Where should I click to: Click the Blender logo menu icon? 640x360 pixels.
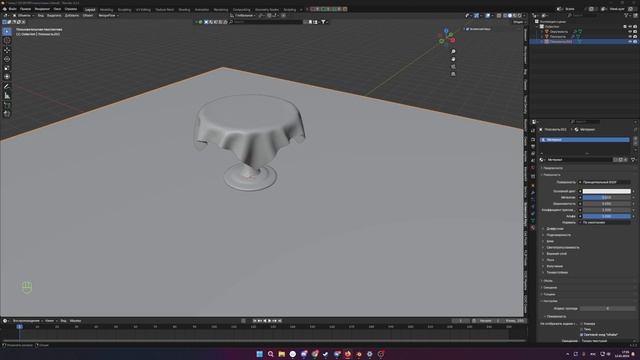tap(4, 9)
